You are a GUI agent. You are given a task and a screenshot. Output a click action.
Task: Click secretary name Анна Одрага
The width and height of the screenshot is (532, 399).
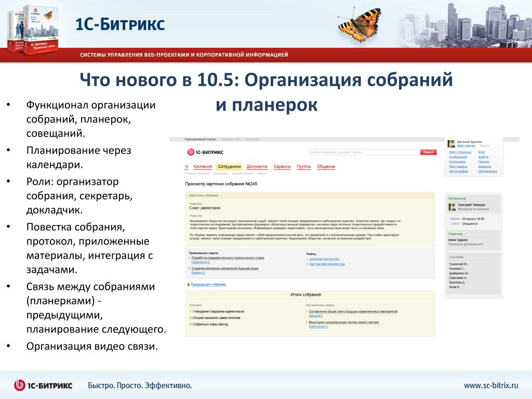point(458,240)
